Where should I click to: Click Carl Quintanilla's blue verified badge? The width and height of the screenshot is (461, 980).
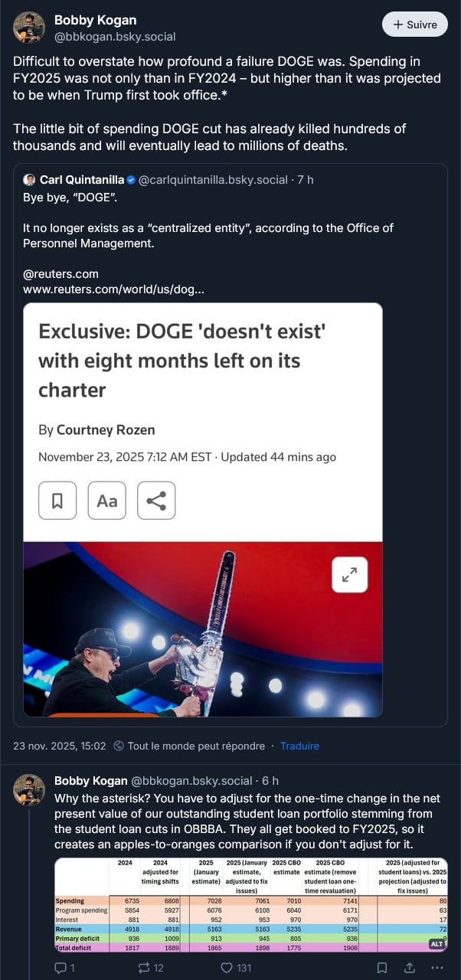(x=131, y=180)
